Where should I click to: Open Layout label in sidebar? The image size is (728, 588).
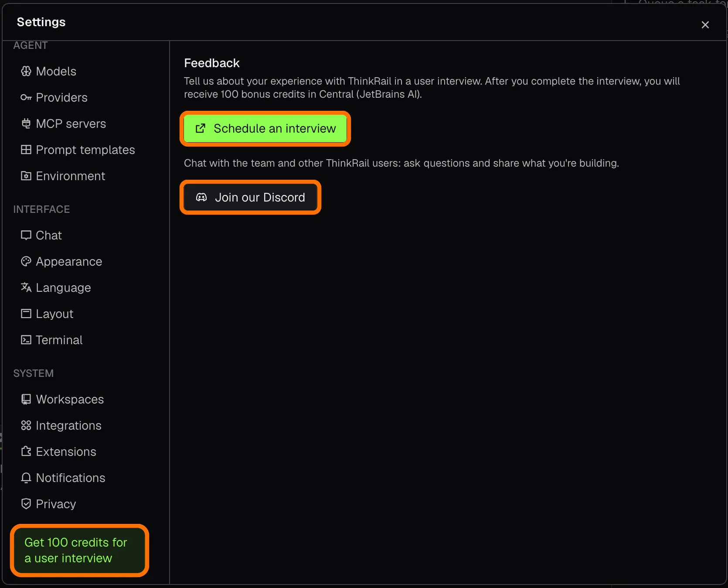[54, 314]
